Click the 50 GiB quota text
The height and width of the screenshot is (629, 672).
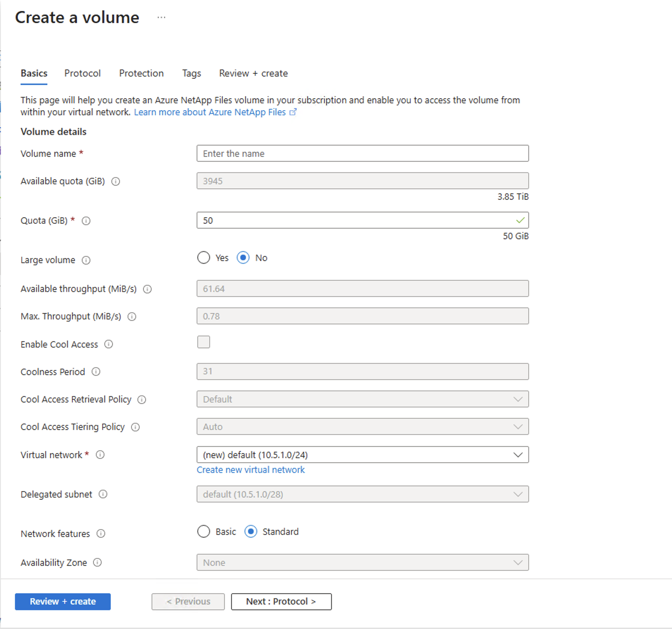[x=516, y=236]
